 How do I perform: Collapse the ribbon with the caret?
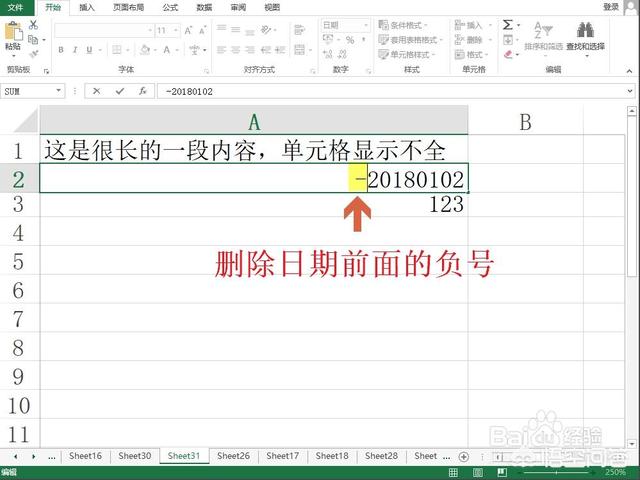pyautogui.click(x=629, y=71)
